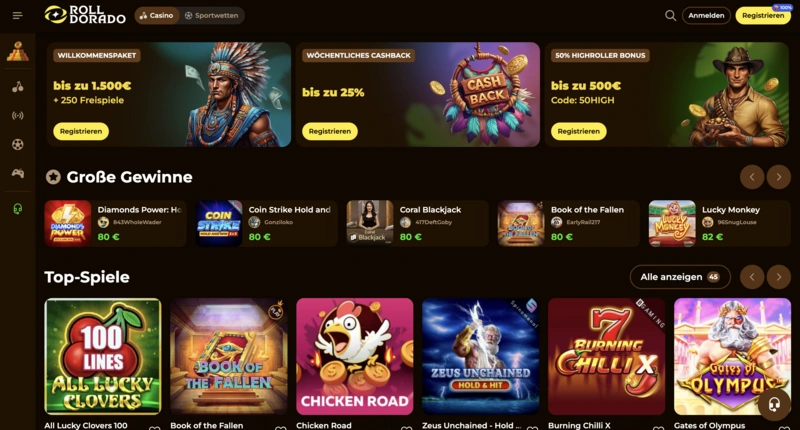Click Registrieren on the Cashback banner
The width and height of the screenshot is (800, 430).
[330, 131]
